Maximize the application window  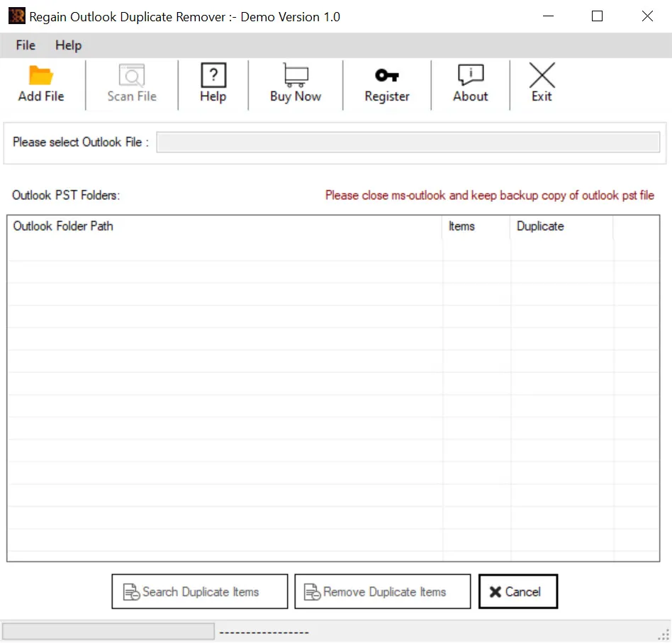597,16
